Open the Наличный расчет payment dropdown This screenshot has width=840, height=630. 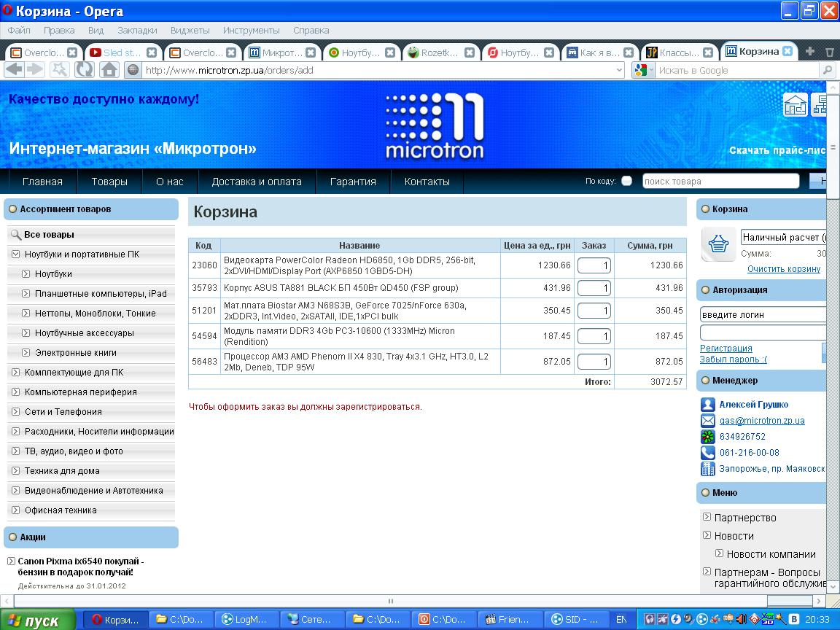click(x=782, y=237)
